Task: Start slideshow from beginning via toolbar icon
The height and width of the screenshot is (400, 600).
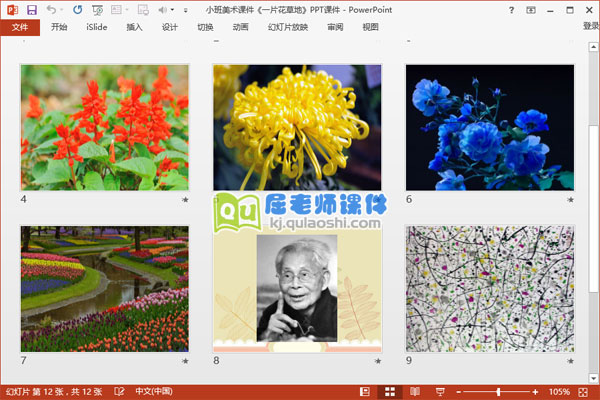Action: [x=97, y=10]
